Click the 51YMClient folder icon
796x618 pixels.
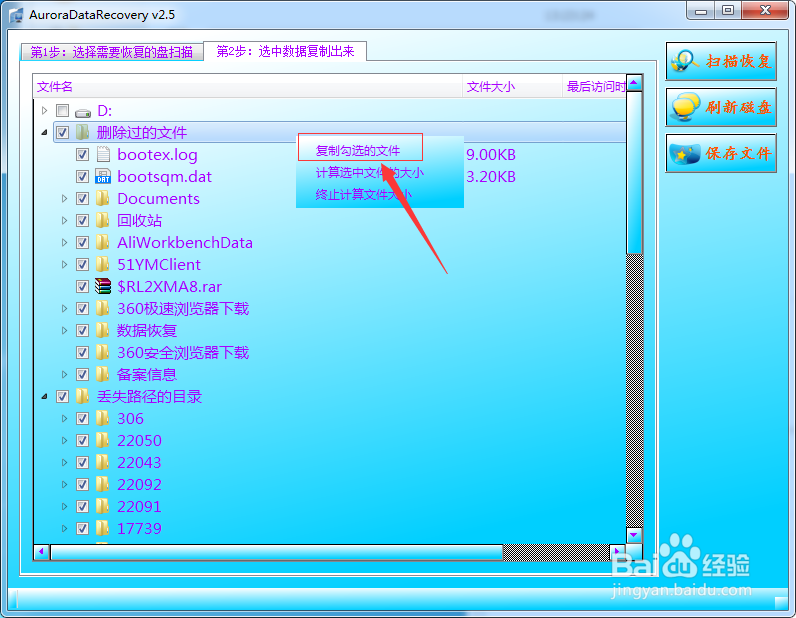[x=103, y=264]
